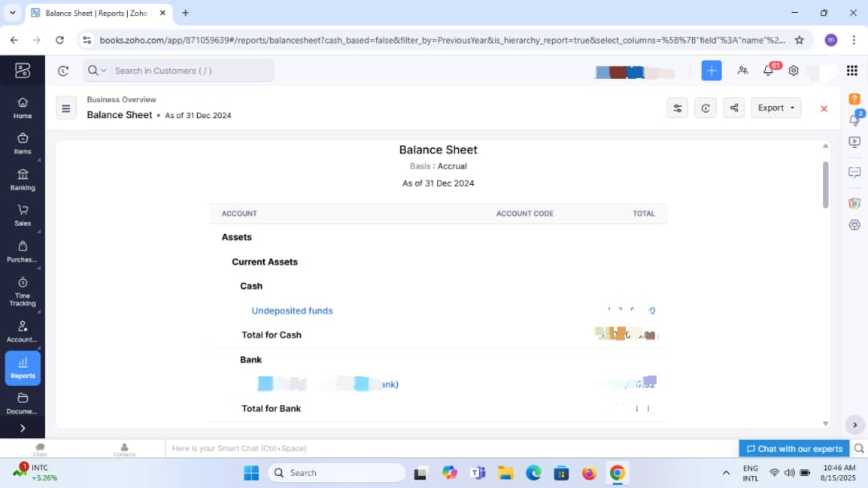Open the tab search dropdown arrow

(x=12, y=12)
